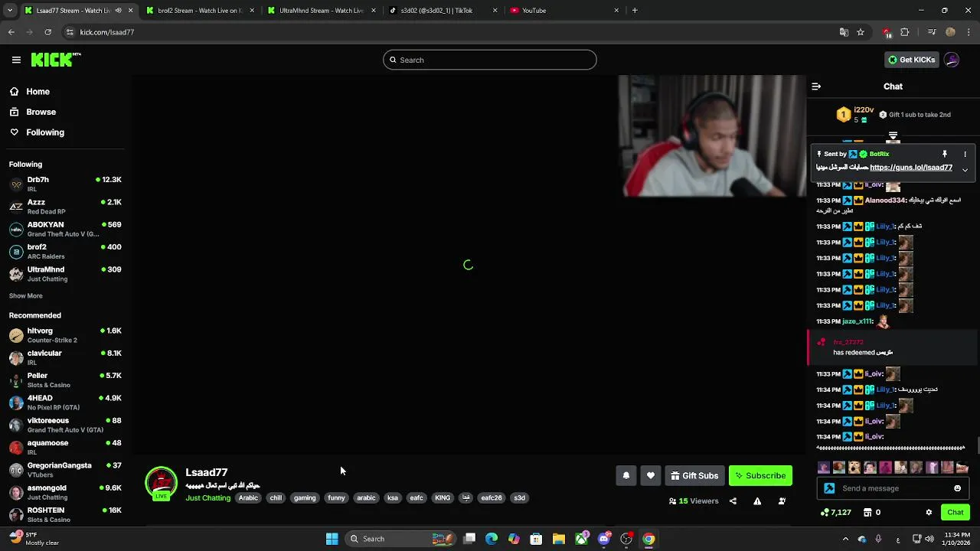The width and height of the screenshot is (980, 551).
Task: Open the Drb7h followed channel
Action: click(65, 184)
